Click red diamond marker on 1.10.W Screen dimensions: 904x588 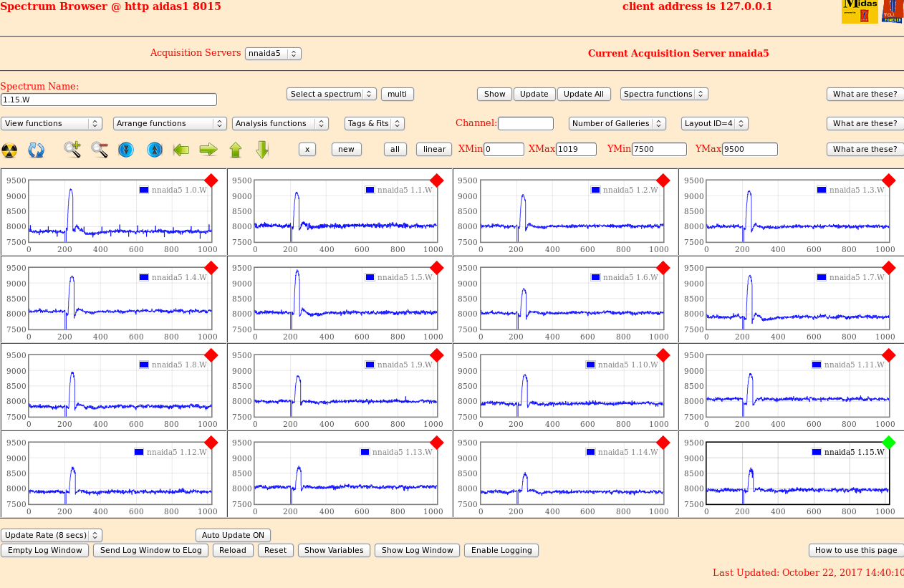coord(663,355)
